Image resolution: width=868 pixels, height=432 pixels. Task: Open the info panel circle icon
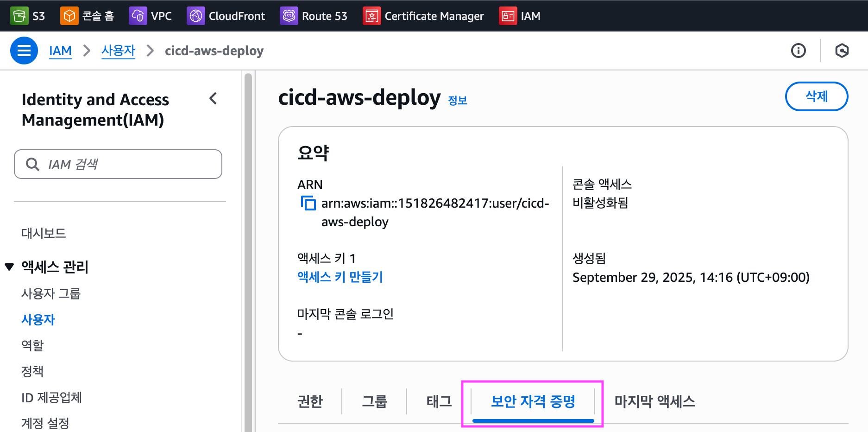[798, 51]
